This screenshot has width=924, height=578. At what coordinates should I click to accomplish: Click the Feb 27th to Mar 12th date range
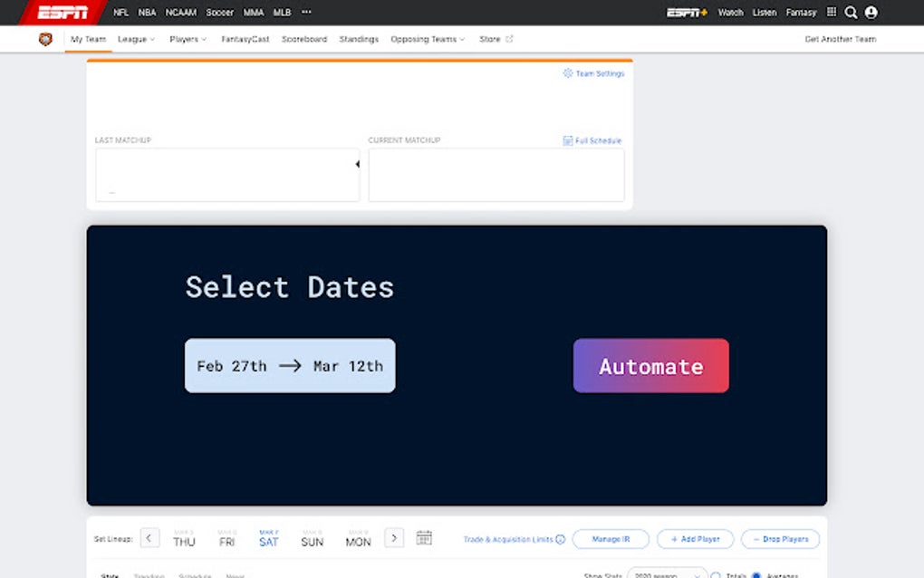coord(289,366)
